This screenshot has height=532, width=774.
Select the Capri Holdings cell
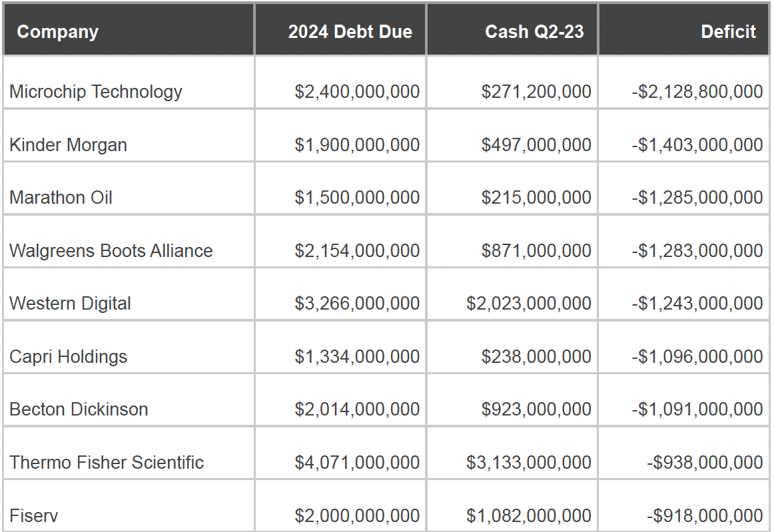[68, 357]
